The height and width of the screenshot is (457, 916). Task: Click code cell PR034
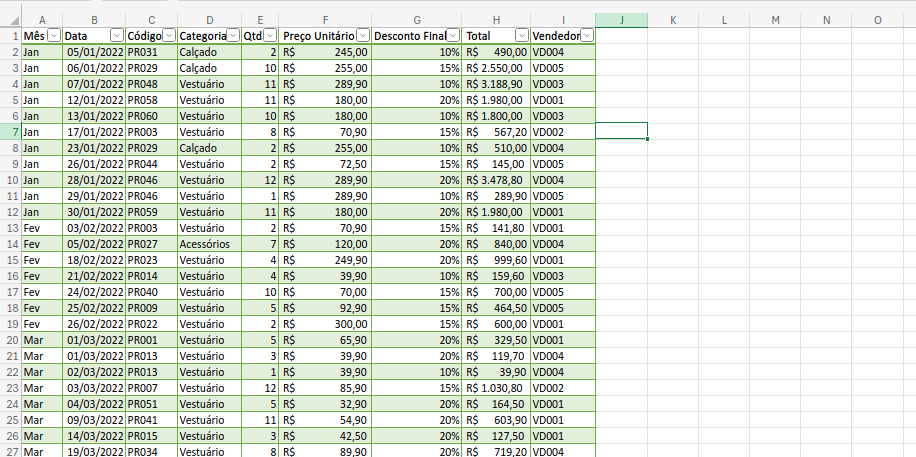coord(152,451)
